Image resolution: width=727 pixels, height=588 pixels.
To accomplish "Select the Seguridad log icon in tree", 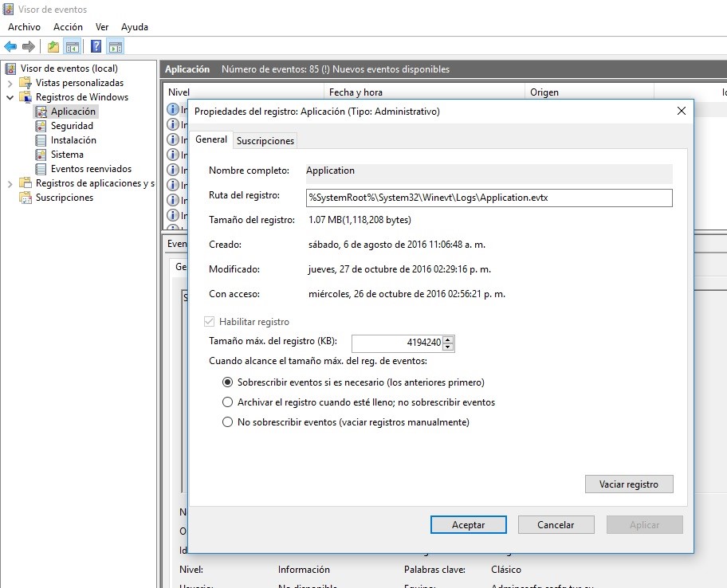I will [41, 126].
